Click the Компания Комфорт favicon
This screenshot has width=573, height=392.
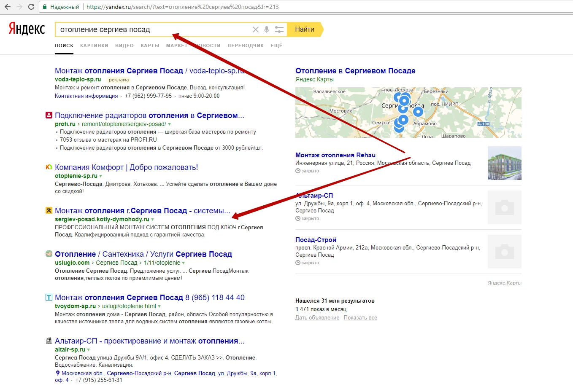pyautogui.click(x=49, y=167)
